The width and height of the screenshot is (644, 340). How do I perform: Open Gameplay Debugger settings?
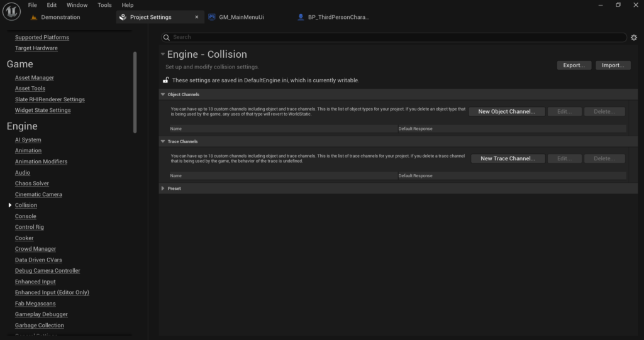click(x=42, y=314)
